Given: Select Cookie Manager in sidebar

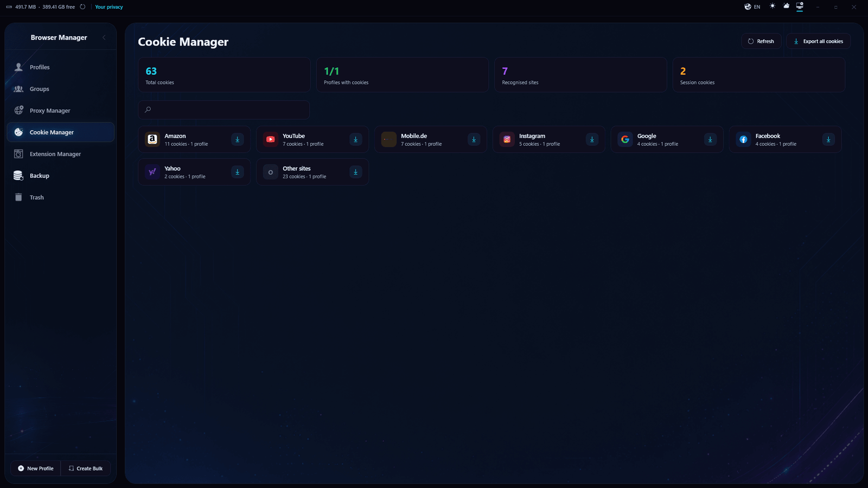Looking at the screenshot, I should pyautogui.click(x=60, y=132).
